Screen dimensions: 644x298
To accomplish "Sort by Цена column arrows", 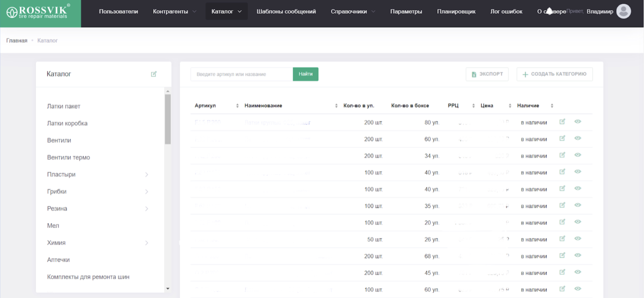I will (x=510, y=106).
